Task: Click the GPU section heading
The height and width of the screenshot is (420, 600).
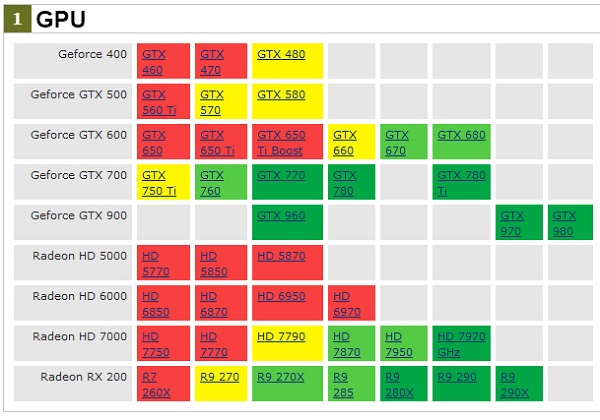Action: pyautogui.click(x=60, y=19)
